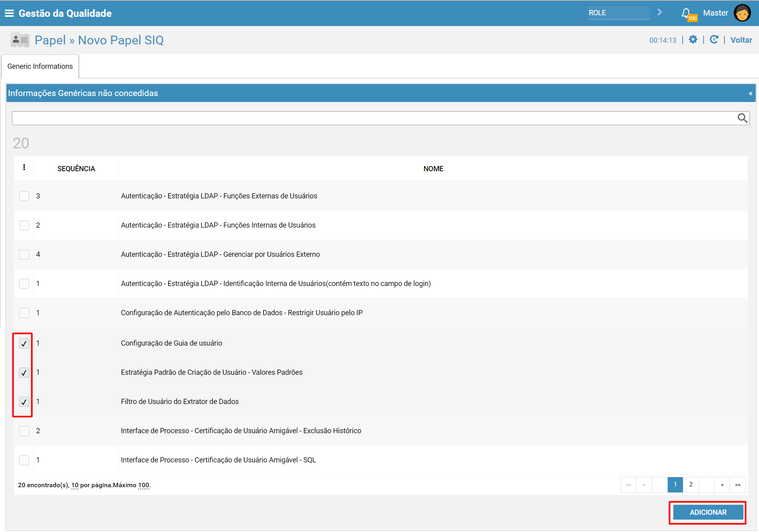Click the Papel breadcrumb link
759x532 pixels.
(50, 40)
